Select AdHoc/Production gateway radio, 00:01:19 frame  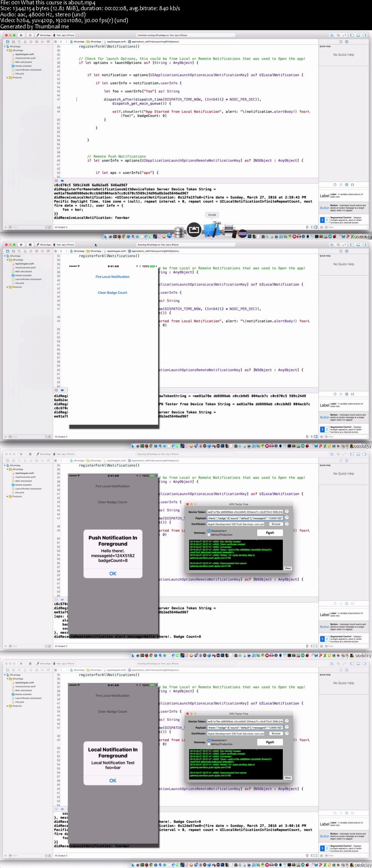click(209, 535)
